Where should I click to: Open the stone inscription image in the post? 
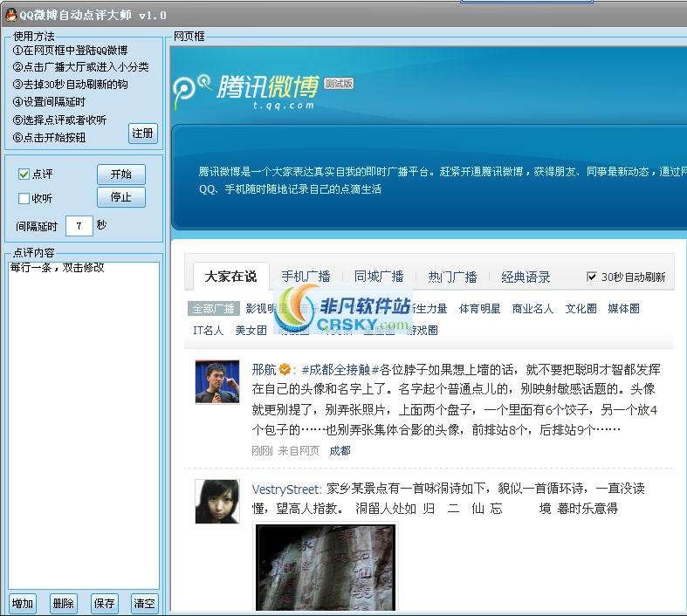pyautogui.click(x=325, y=567)
